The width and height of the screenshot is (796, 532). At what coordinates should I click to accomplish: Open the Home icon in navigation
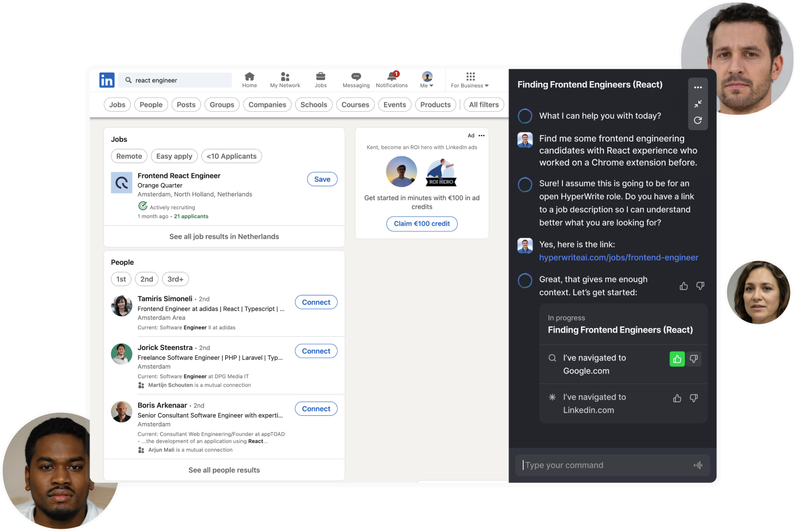pyautogui.click(x=249, y=76)
